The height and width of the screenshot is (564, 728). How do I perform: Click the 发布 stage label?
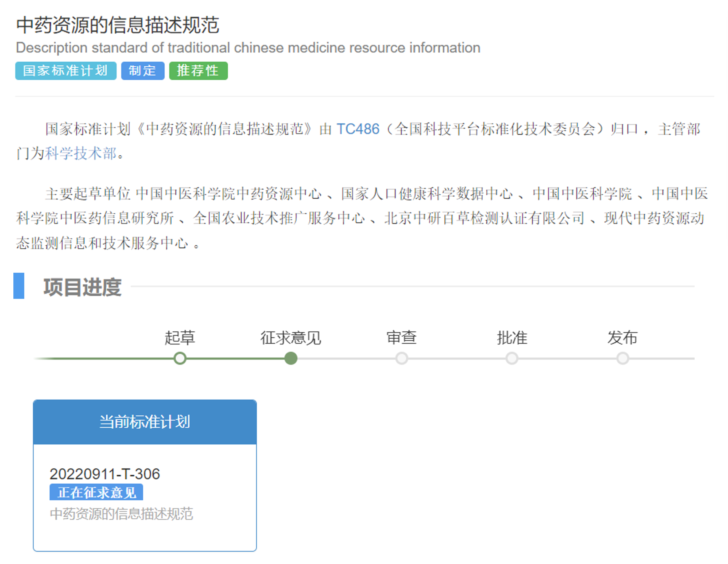coord(622,338)
